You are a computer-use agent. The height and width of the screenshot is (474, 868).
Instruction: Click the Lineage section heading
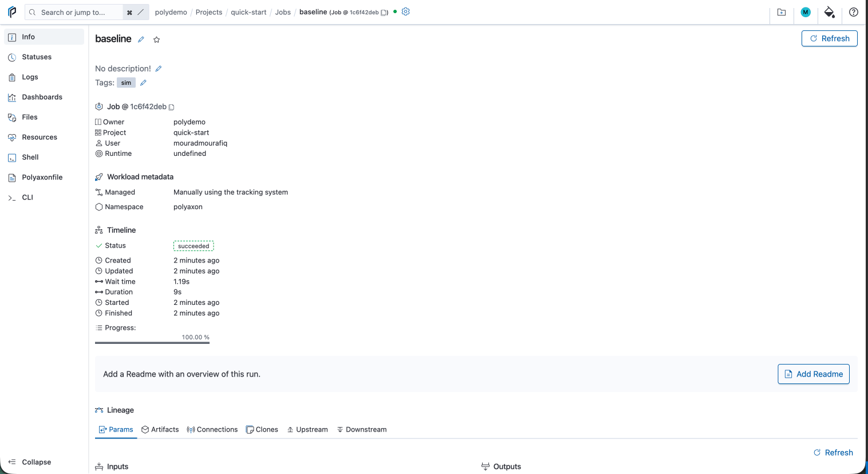(120, 410)
